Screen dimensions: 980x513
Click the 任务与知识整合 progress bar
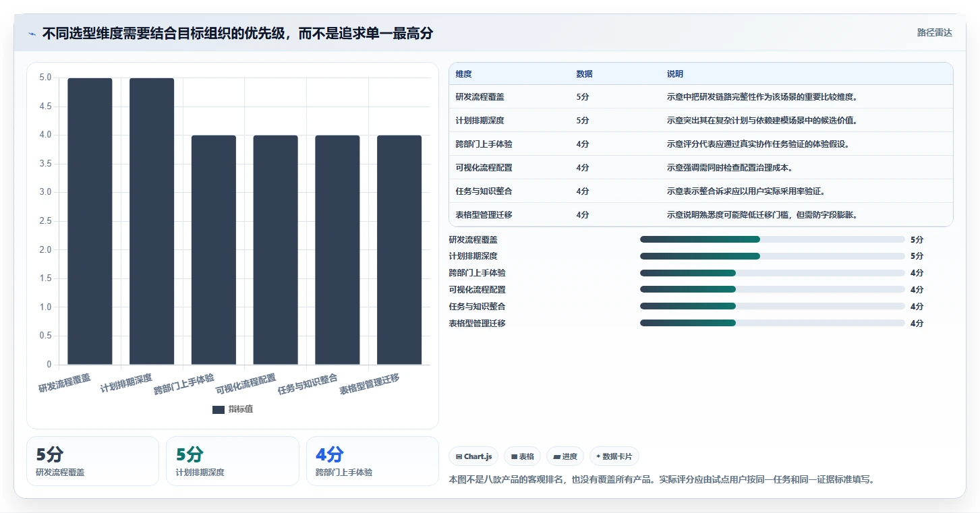(x=772, y=306)
